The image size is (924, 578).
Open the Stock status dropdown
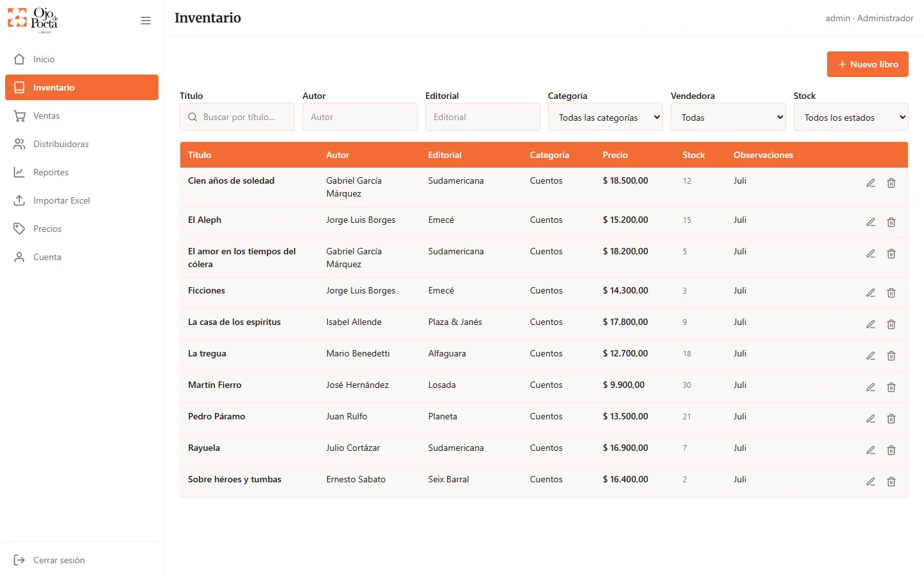[x=851, y=117]
